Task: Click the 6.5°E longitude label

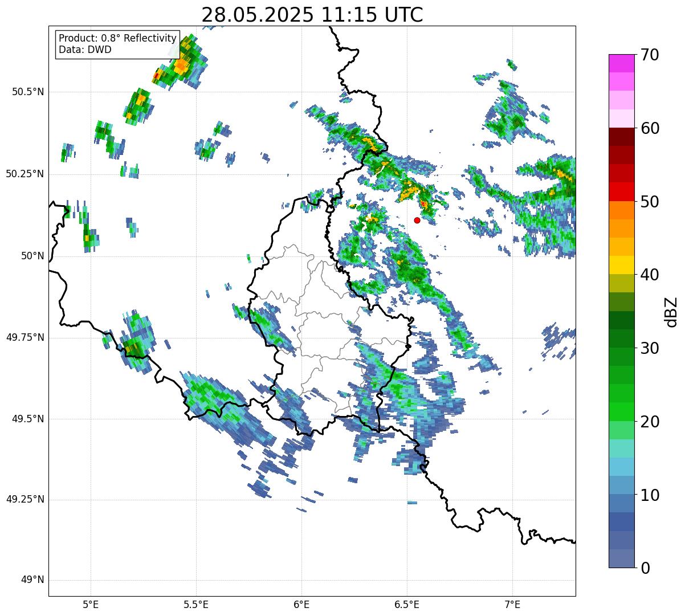Action: click(x=407, y=604)
